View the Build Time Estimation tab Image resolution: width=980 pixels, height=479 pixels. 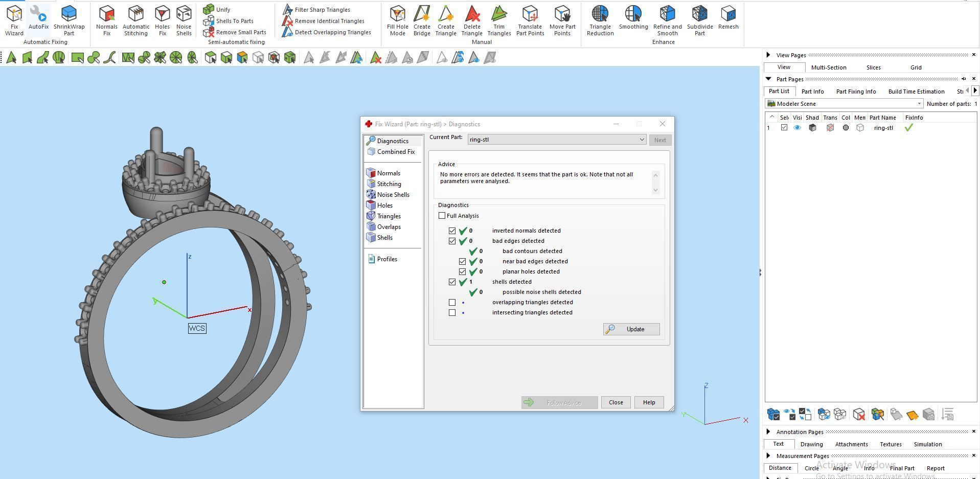click(x=916, y=92)
